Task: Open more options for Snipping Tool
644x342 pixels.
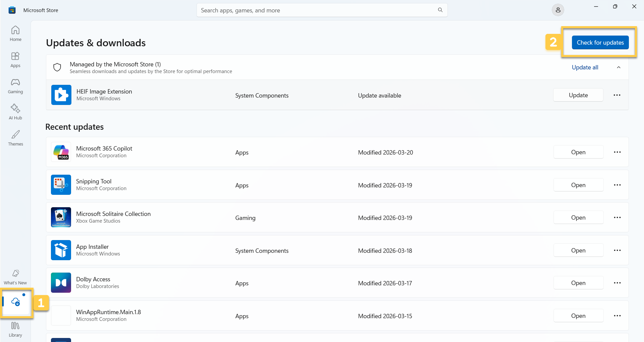Action: (617, 185)
